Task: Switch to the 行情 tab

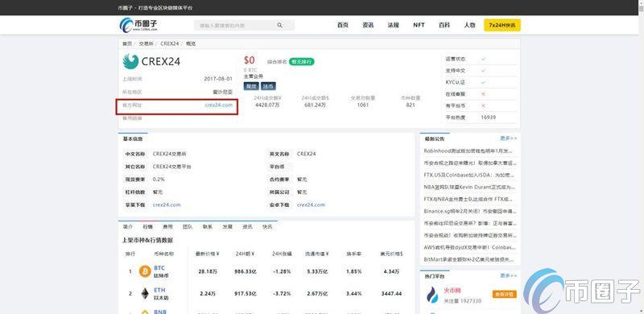Action: point(148,226)
